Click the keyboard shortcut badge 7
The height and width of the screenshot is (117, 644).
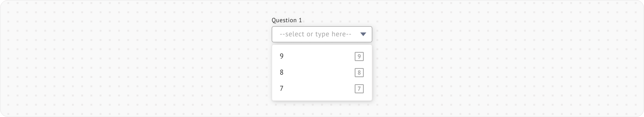coord(359,89)
